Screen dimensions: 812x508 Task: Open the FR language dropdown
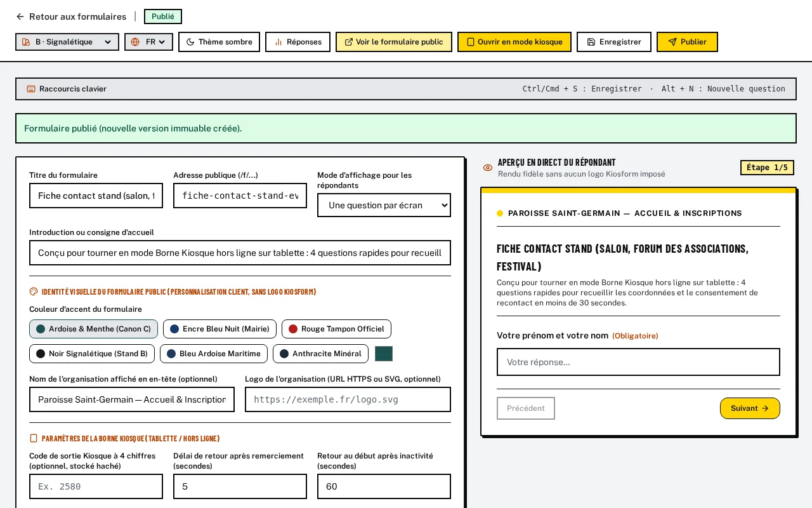pos(148,42)
